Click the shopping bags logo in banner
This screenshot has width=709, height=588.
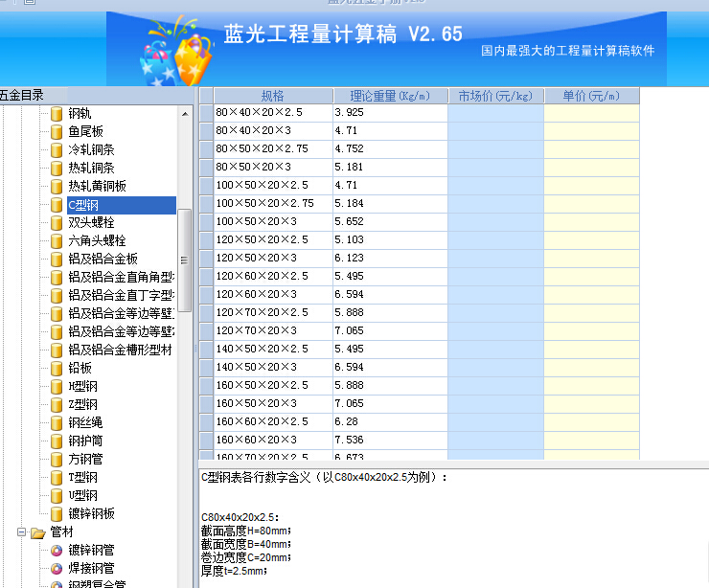point(176,52)
